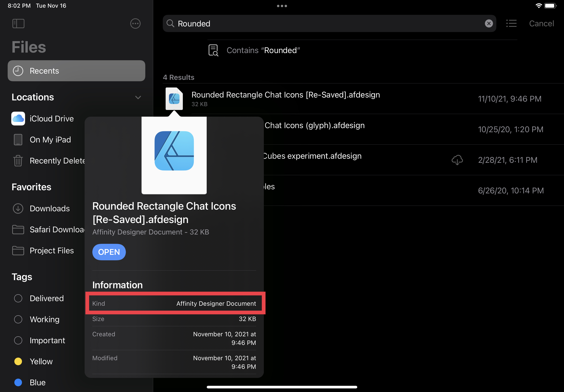564x392 pixels.
Task: Filter by the Yellow tag color
Action: tap(18, 362)
